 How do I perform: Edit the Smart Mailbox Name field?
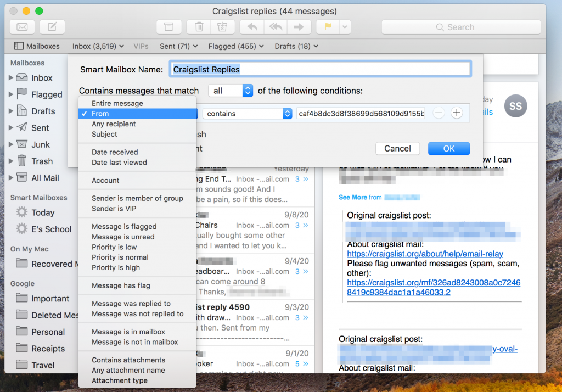(x=320, y=69)
